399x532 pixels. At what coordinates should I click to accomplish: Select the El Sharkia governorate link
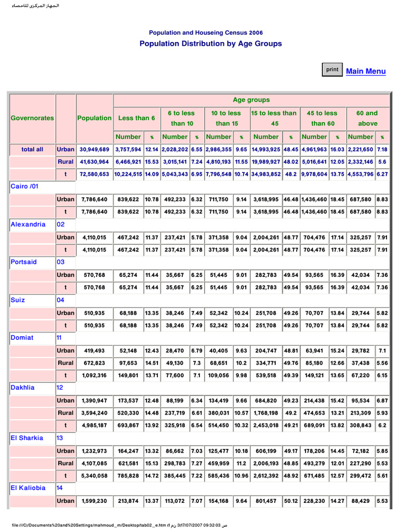tap(27, 437)
